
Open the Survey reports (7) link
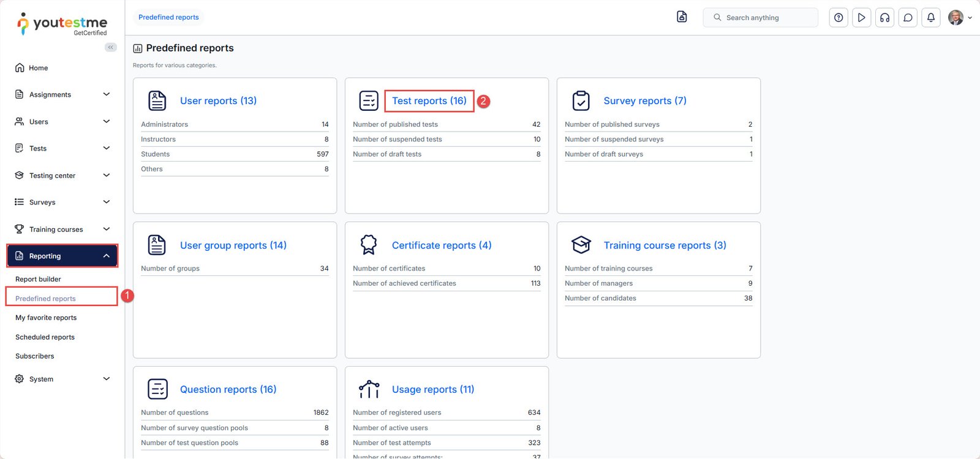coord(644,101)
